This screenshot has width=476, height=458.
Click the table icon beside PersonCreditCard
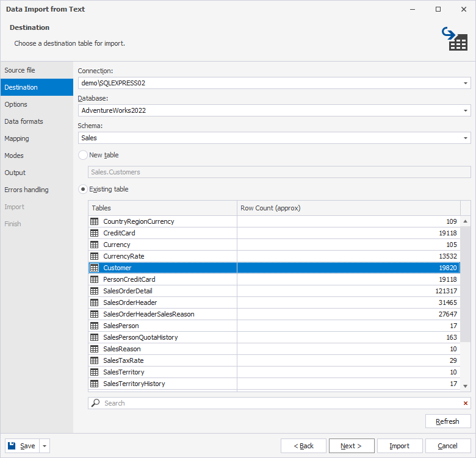[95, 279]
